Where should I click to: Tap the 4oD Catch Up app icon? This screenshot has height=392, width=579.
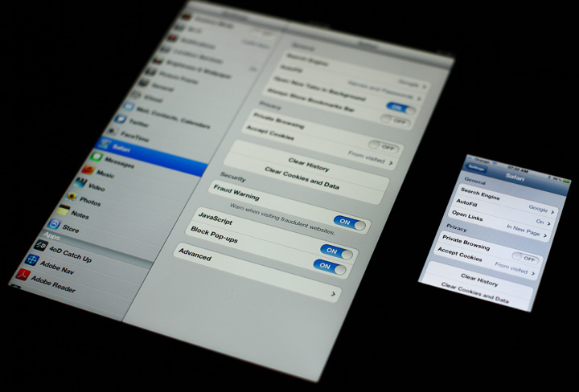41,245
